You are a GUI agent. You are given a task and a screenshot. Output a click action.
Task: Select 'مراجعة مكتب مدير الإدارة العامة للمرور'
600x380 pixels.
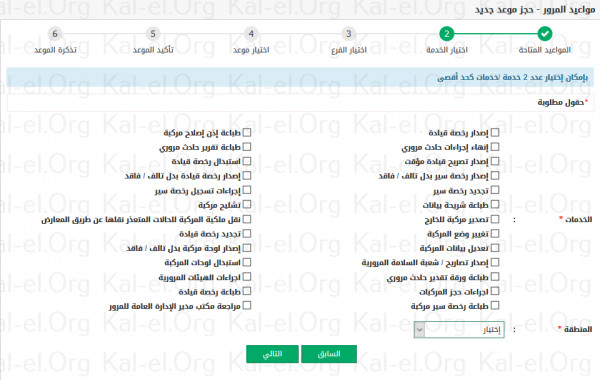coord(247,305)
